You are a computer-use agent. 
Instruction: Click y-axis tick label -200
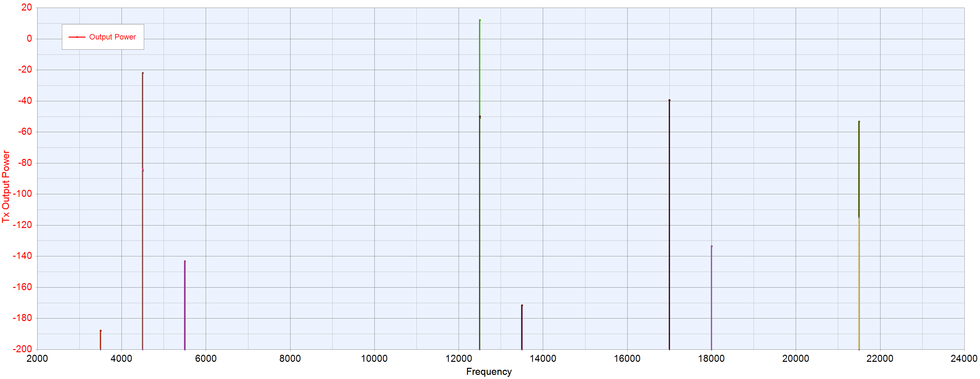click(x=22, y=349)
